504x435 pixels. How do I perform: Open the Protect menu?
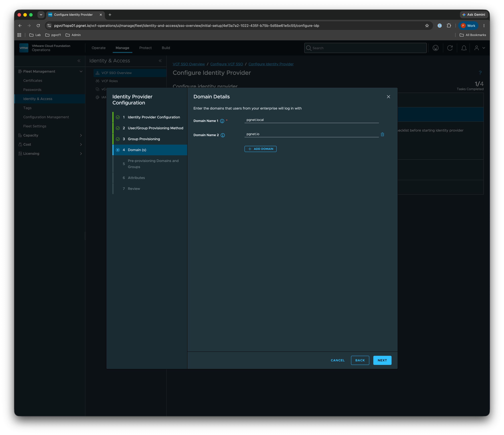[x=146, y=48]
